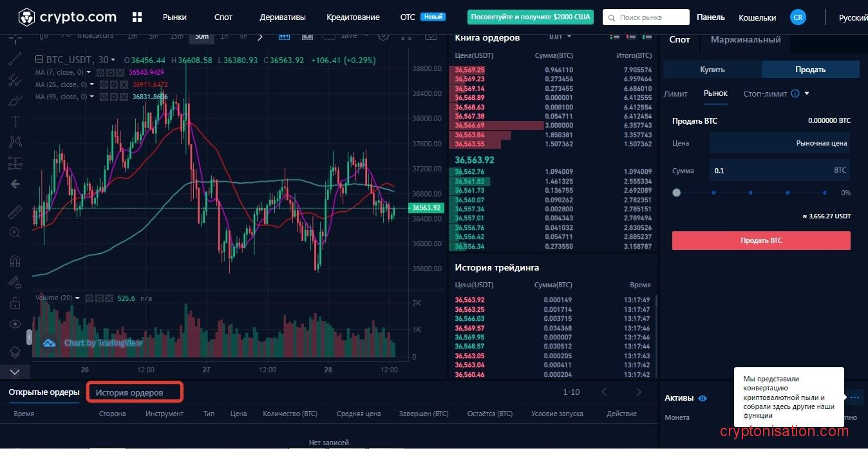Enable the magnet snapping tool
868x449 pixels.
15,261
